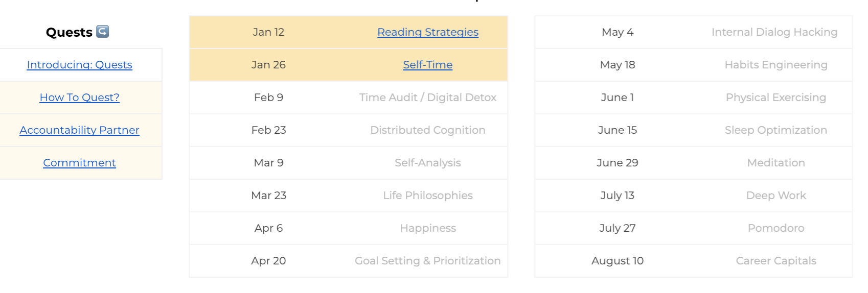Select the Habits Engineering entry
This screenshot has height=293, width=868.
pos(775,65)
